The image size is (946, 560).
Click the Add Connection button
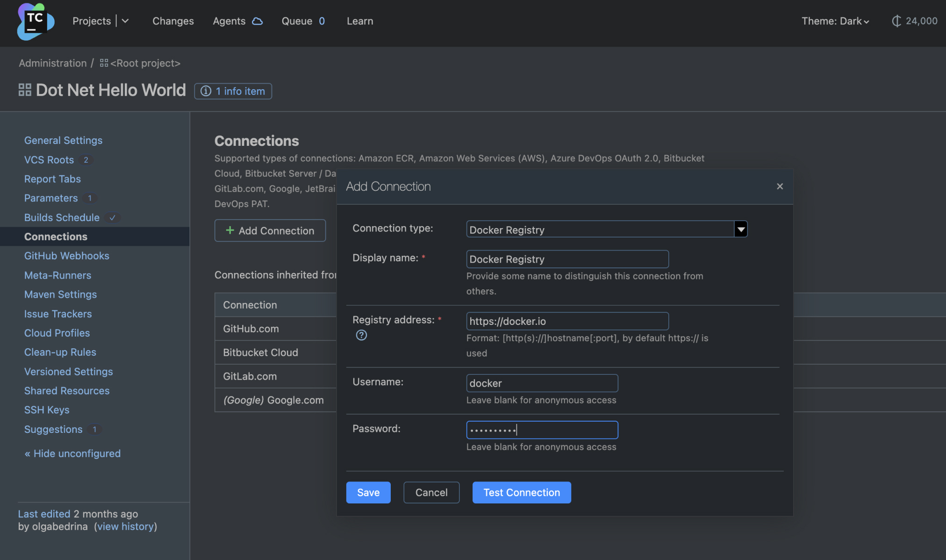pyautogui.click(x=270, y=230)
